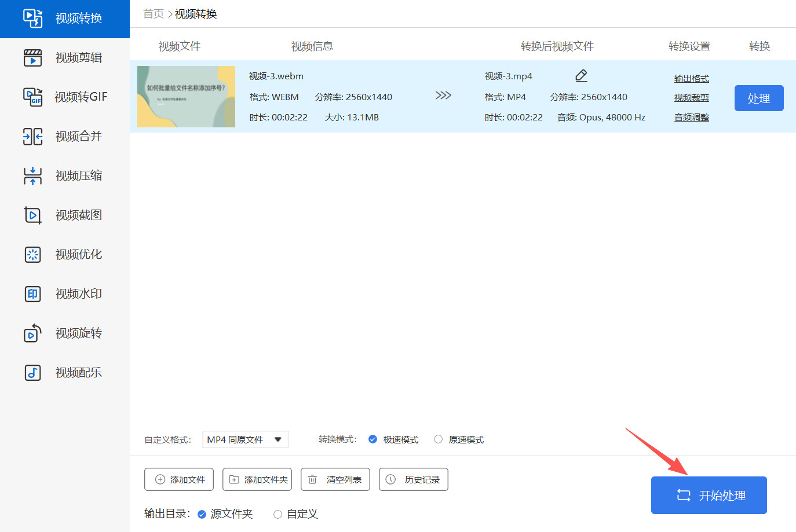Click the 视频水印 watermark icon
Screen dimensions: 796x532
pos(33,294)
